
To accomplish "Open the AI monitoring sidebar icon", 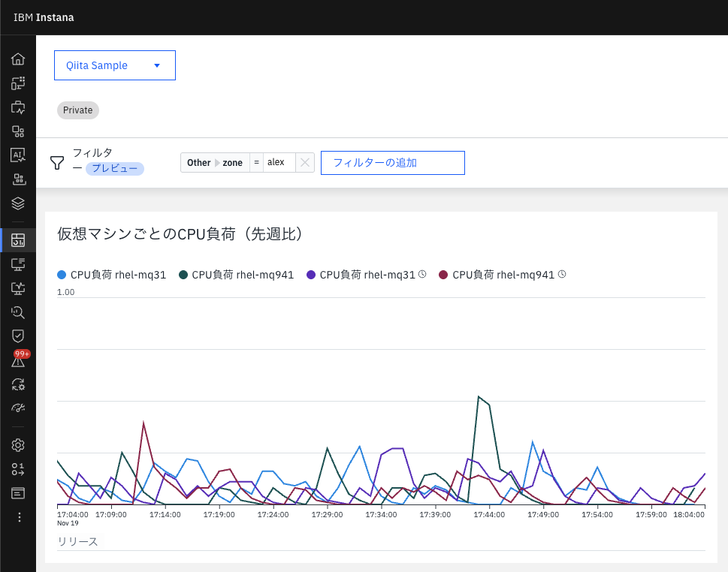I will tap(17, 155).
